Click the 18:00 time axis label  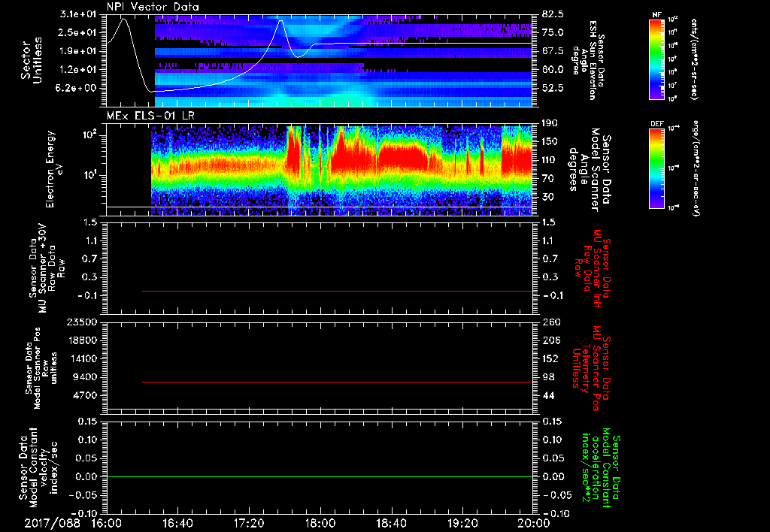coord(320,523)
